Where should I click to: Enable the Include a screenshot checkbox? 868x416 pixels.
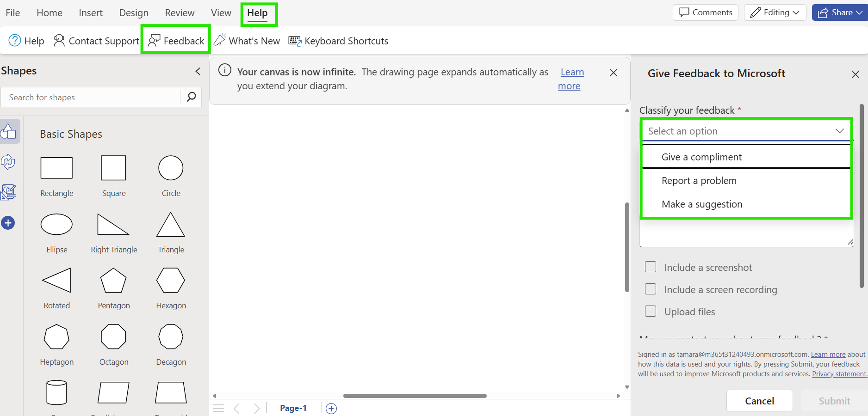[x=651, y=267]
